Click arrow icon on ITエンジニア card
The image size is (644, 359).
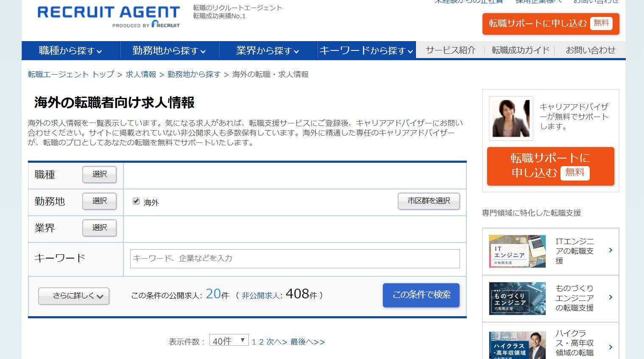pyautogui.click(x=611, y=250)
